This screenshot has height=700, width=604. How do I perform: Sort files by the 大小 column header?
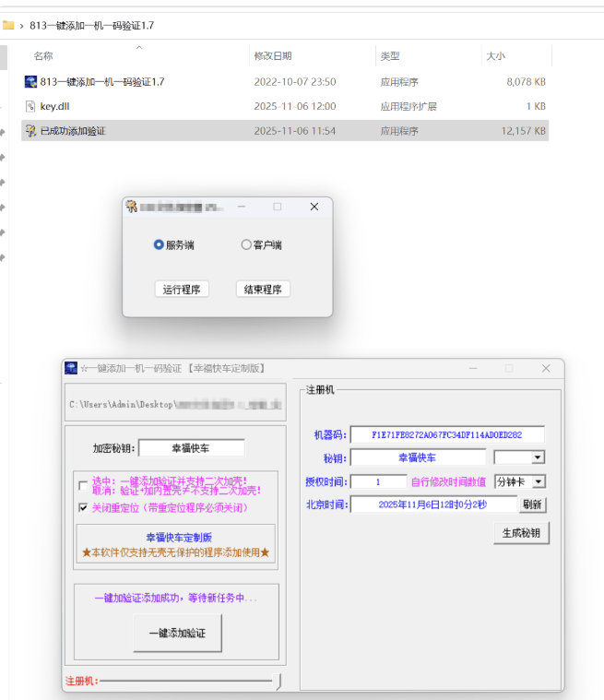click(x=496, y=56)
